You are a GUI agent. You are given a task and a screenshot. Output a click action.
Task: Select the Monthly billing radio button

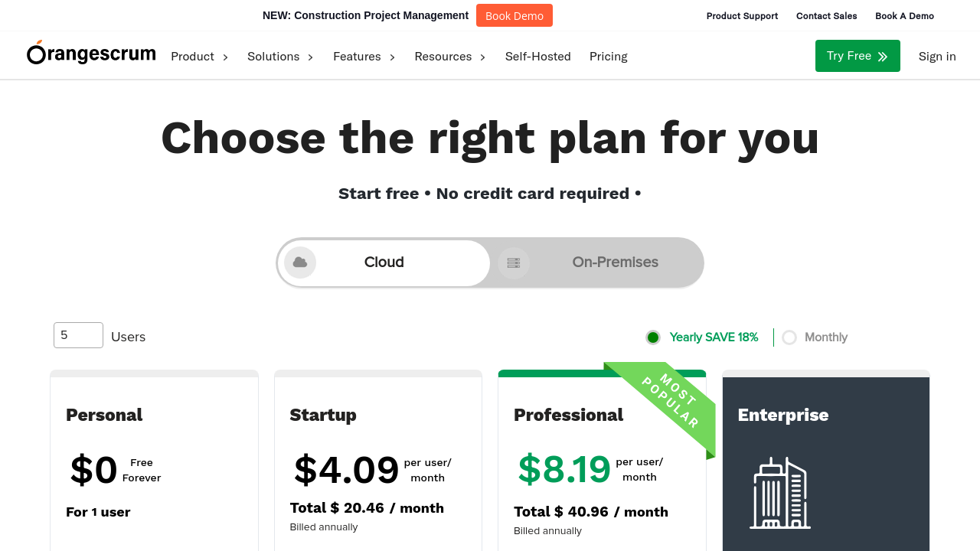[789, 337]
